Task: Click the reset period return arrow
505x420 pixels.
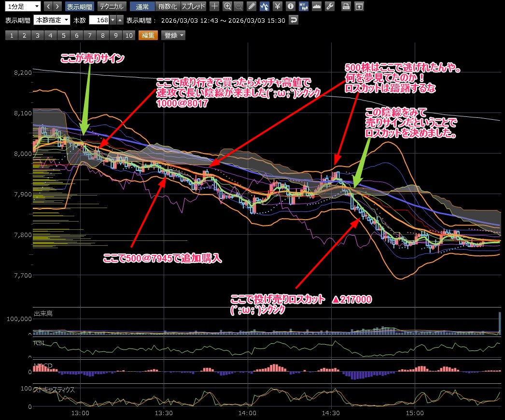Action: click(294, 20)
